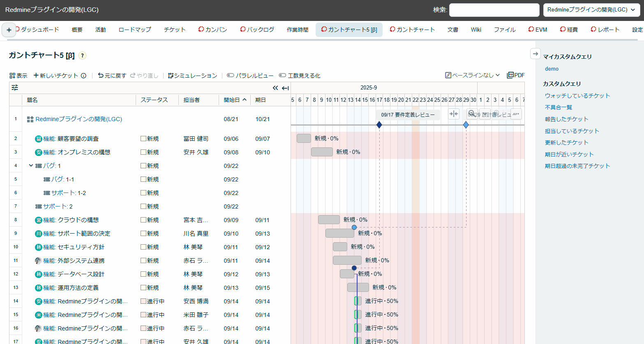Collapse grid with double-chevron left icon
Viewport: 644px width, 344px height.
click(275, 88)
